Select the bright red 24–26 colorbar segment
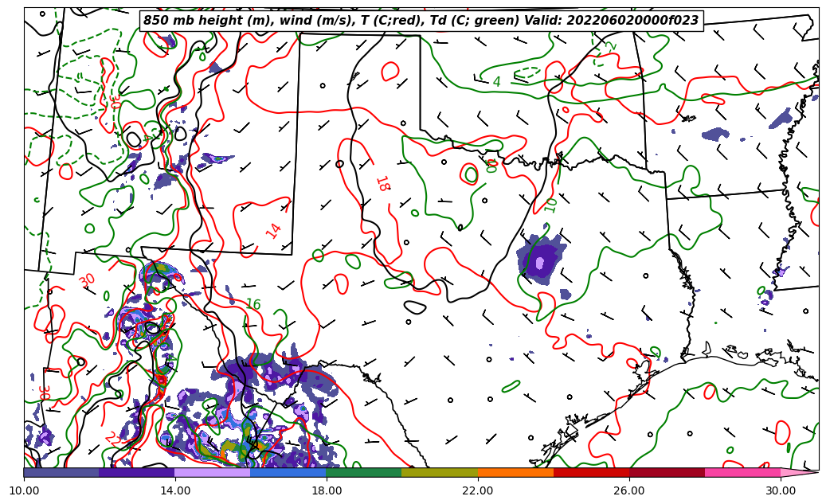Image resolution: width=826 pixels, height=504 pixels. (x=592, y=472)
